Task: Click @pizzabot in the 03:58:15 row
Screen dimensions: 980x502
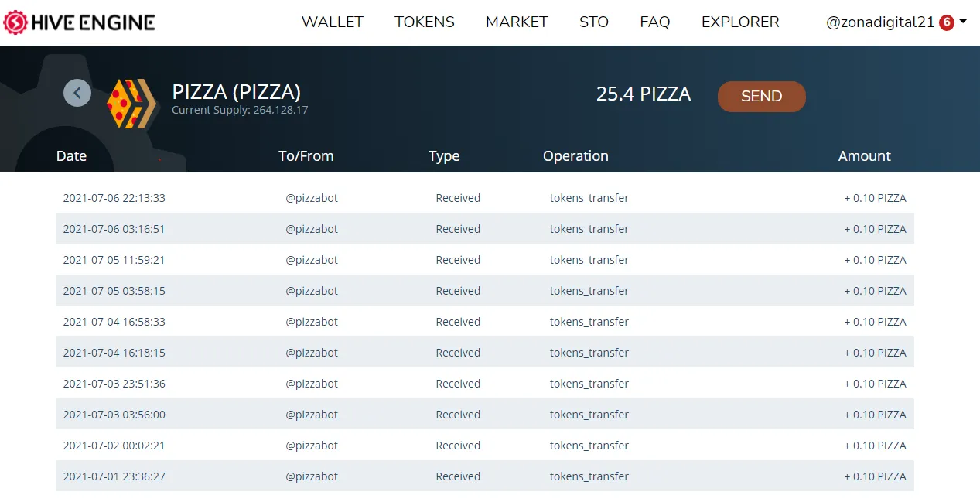Action: [x=312, y=291]
